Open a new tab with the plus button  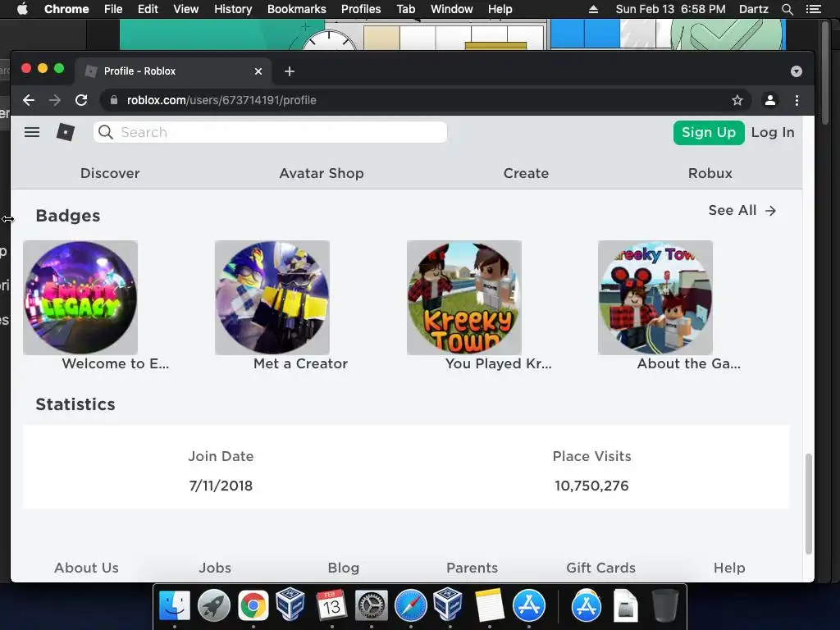tap(290, 71)
